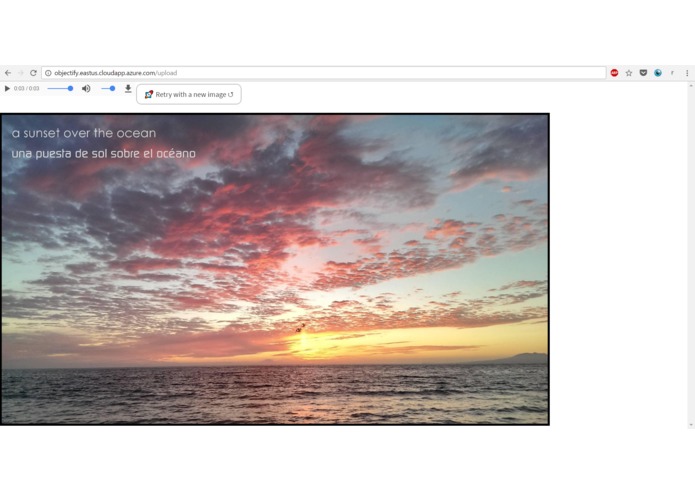Click scrollbar down arrow

(x=691, y=425)
